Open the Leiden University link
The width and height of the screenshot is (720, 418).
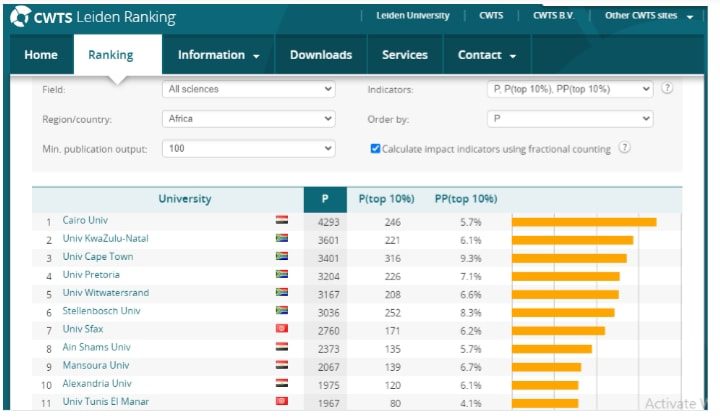point(413,16)
